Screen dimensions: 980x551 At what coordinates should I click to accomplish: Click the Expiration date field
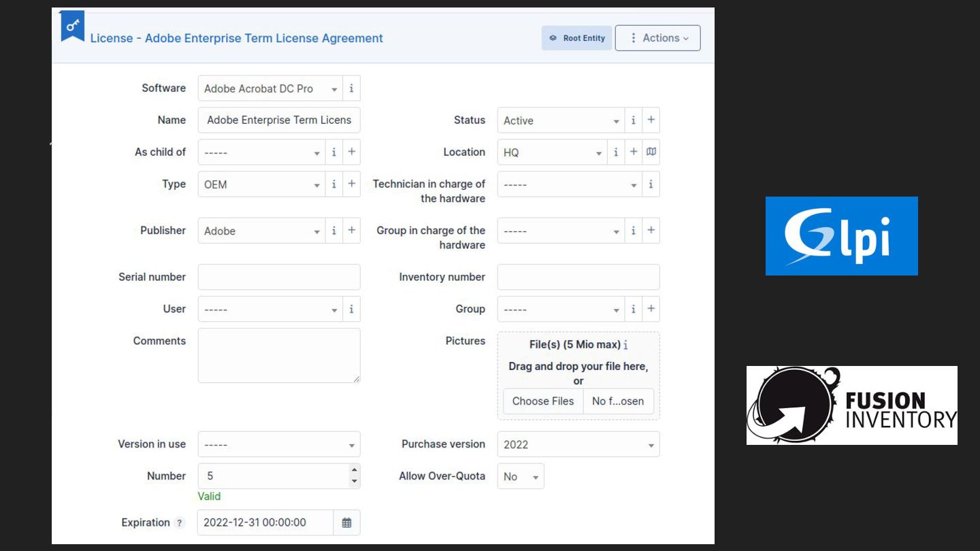pyautogui.click(x=265, y=522)
